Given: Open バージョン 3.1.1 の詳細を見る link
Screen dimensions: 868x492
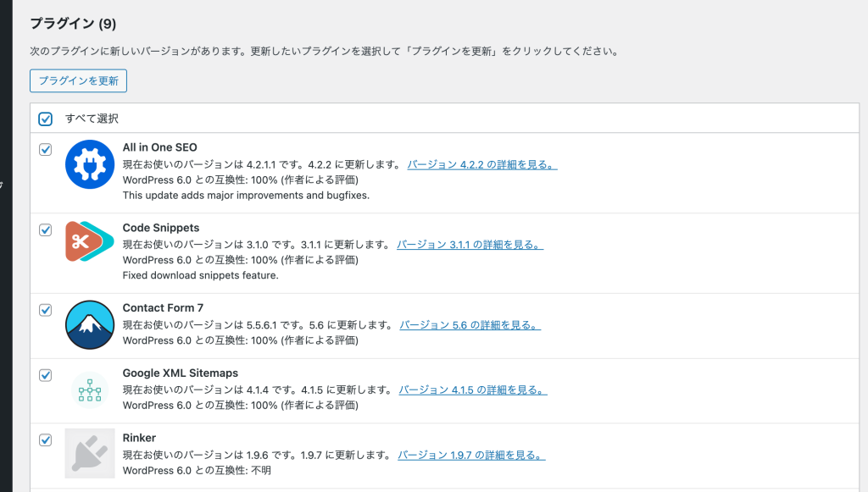Looking at the screenshot, I should click(x=470, y=245).
